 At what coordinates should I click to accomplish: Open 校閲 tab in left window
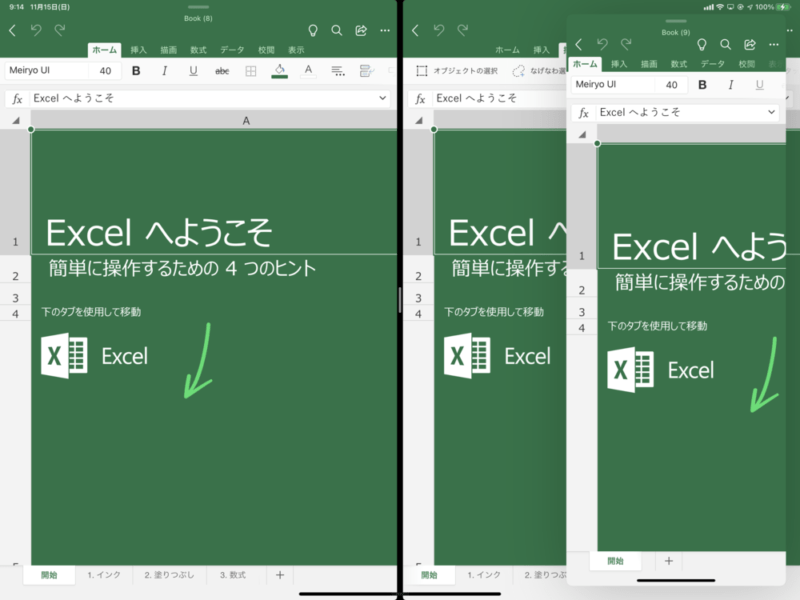[266, 50]
